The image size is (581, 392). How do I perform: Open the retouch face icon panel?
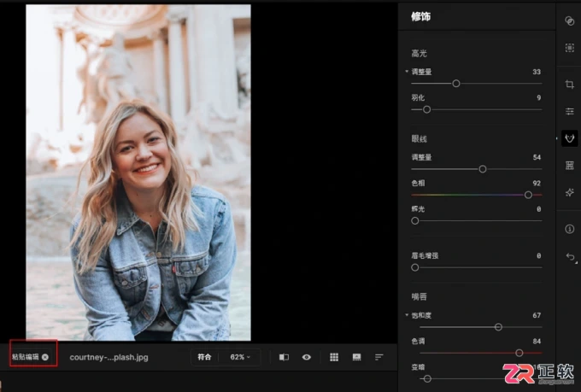[x=570, y=138]
